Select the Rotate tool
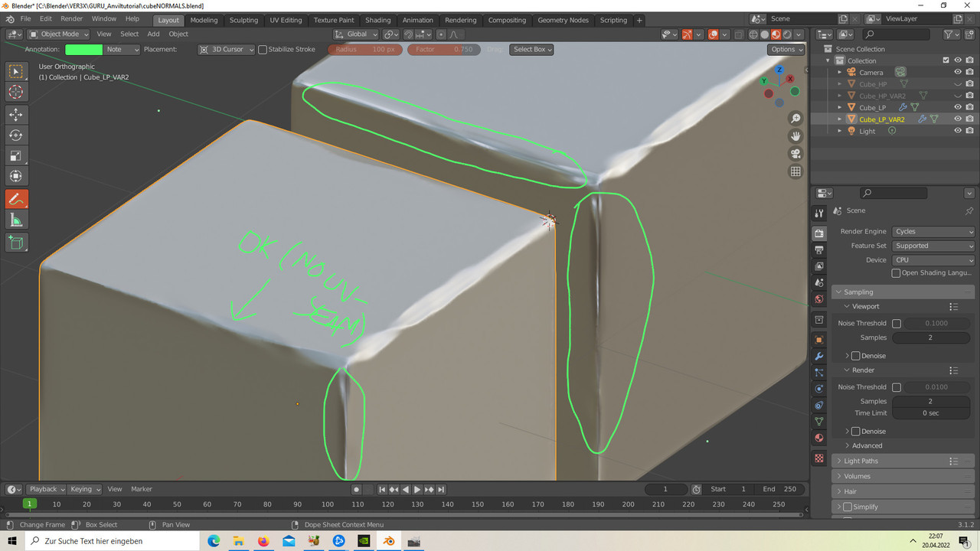This screenshot has height=551, width=980. 16,135
